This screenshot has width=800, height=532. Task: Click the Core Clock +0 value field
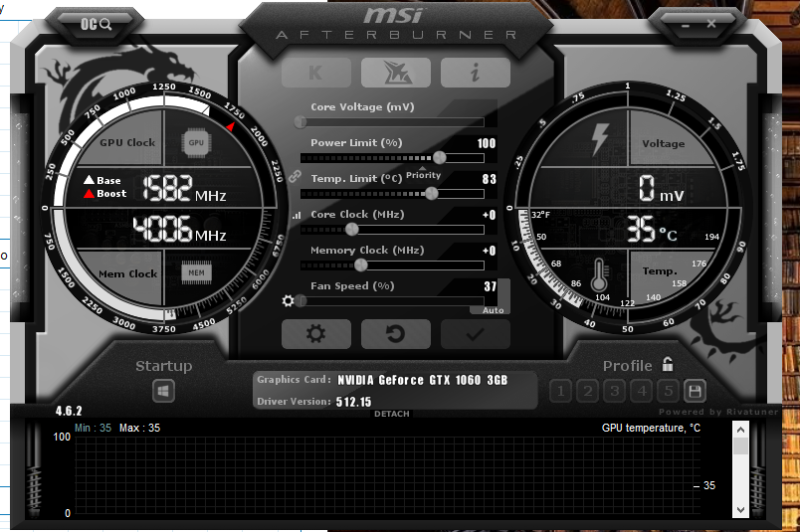489,215
